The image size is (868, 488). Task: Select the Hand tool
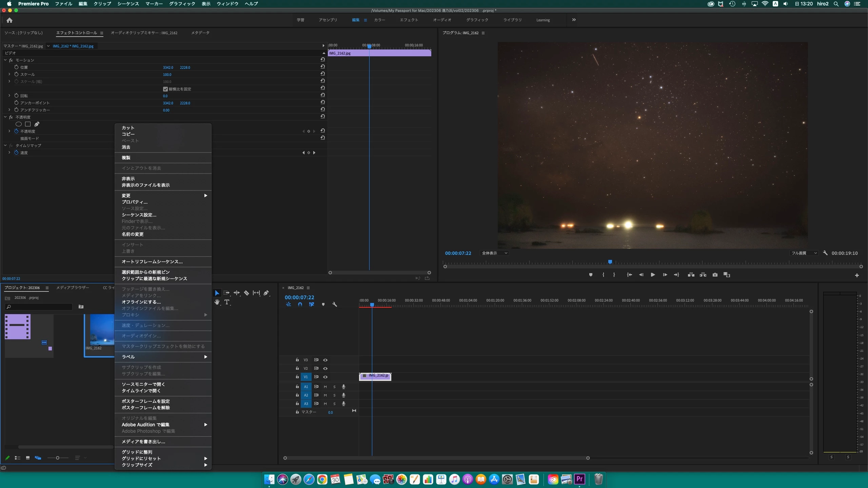[217, 302]
